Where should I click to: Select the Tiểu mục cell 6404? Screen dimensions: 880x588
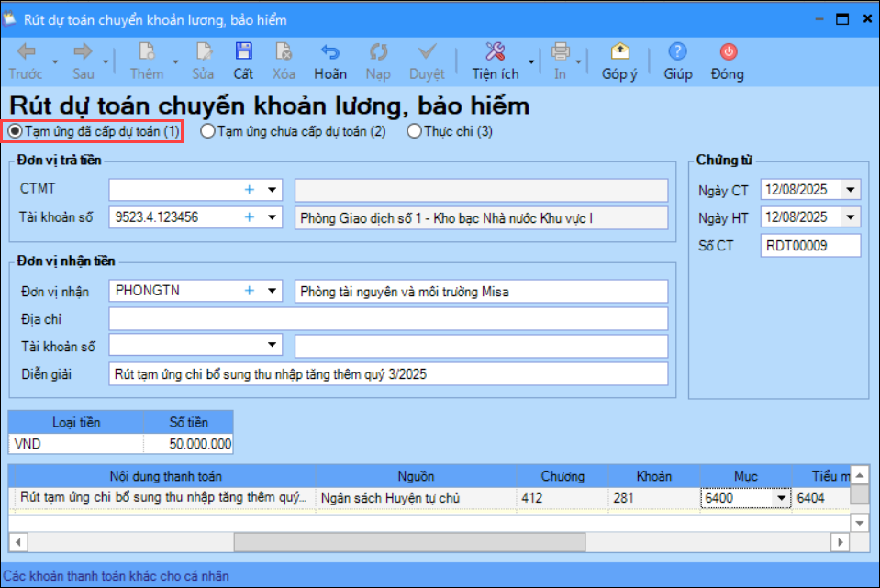coord(821,498)
